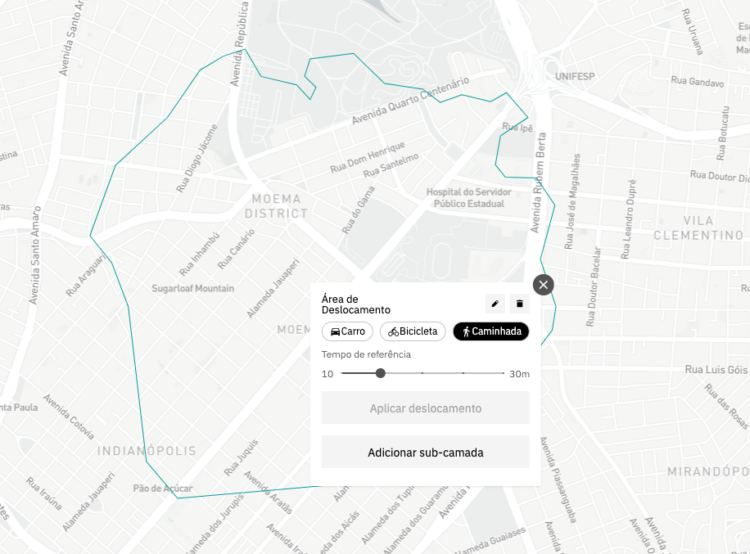Click the Rua Luis Góis street label
The height and width of the screenshot is (554, 750).
[716, 369]
